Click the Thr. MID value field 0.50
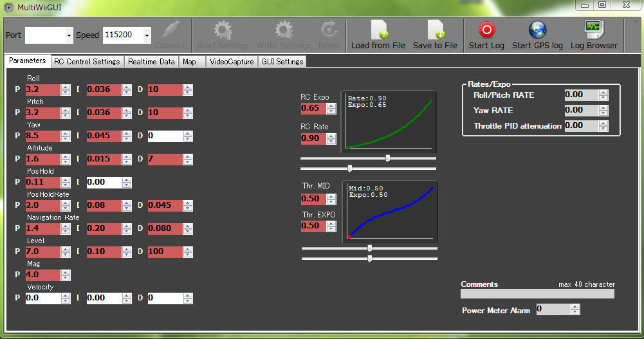 pyautogui.click(x=313, y=199)
